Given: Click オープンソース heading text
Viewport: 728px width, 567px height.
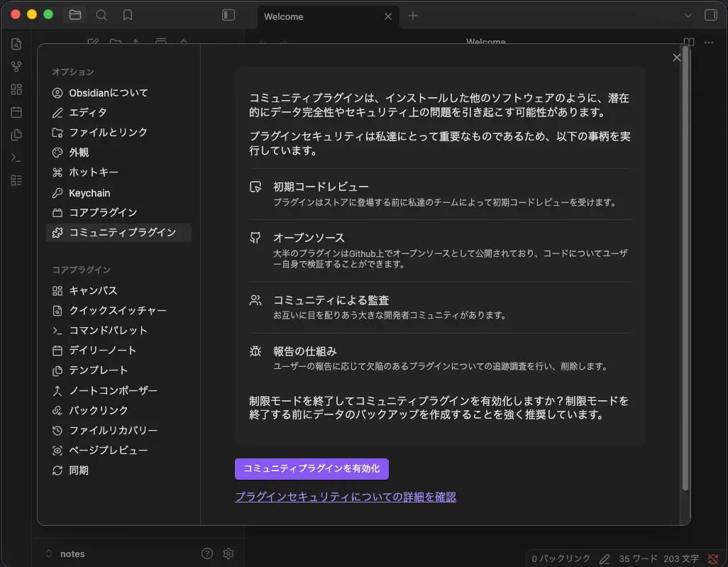Looking at the screenshot, I should [309, 238].
